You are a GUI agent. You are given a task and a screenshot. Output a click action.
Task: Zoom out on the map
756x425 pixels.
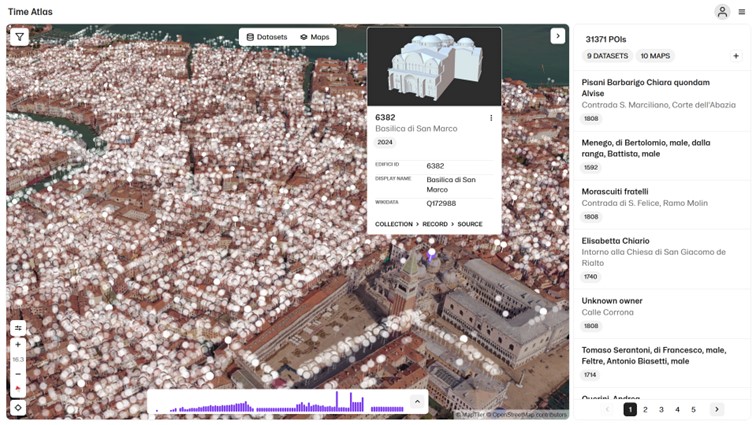click(18, 374)
